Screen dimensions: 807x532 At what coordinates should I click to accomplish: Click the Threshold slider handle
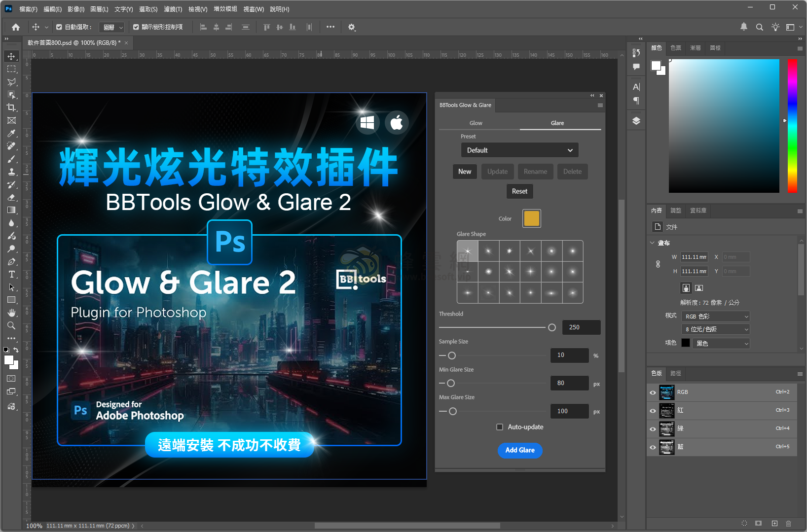[552, 327]
